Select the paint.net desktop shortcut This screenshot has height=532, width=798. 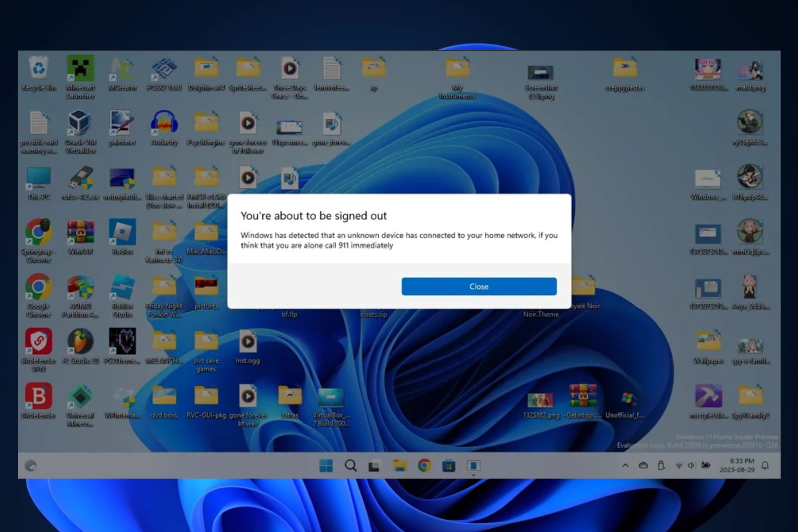pos(122,128)
